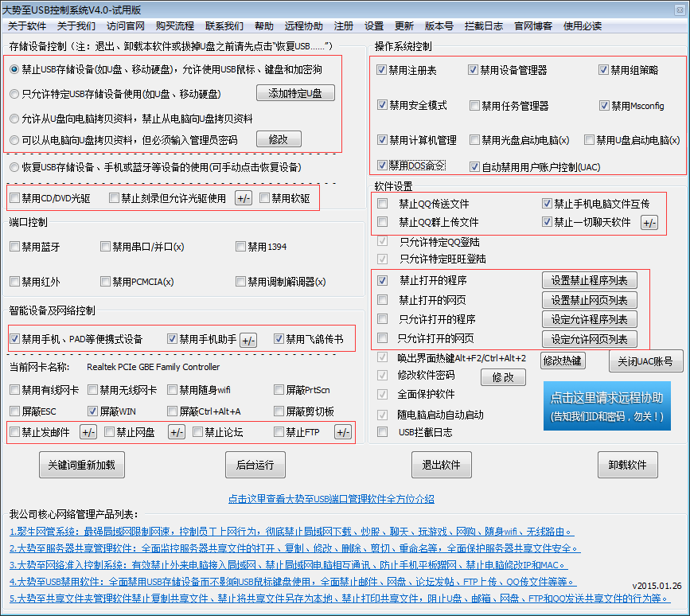Click the application icon in the title bar
Screen dimensions: 690x616
8,8
